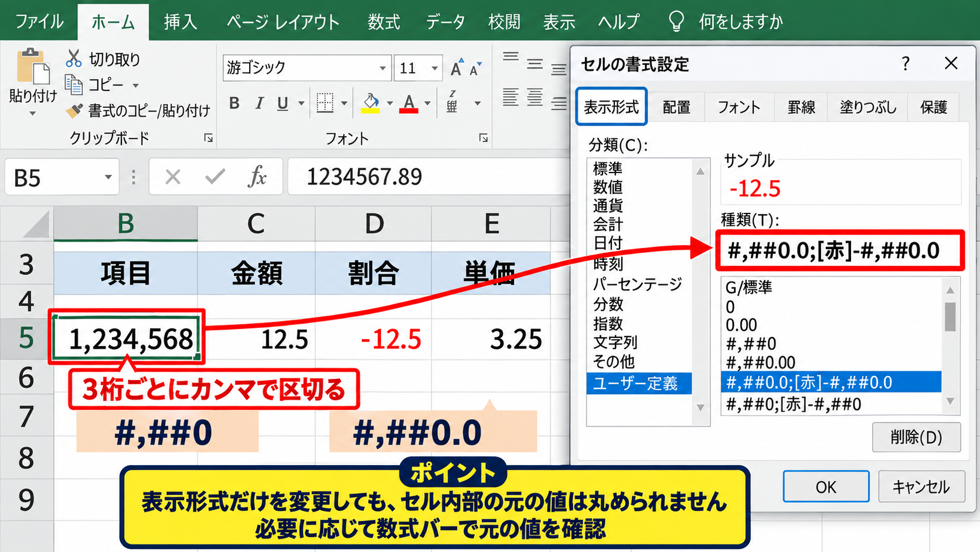980x552 pixels.
Task: Open the Underline style dropdown arrow
Action: point(301,104)
